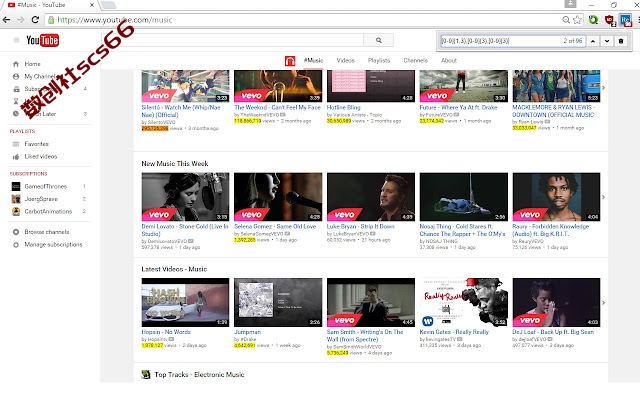
Task: Click the YouTube search magnifier button
Action: tap(378, 40)
